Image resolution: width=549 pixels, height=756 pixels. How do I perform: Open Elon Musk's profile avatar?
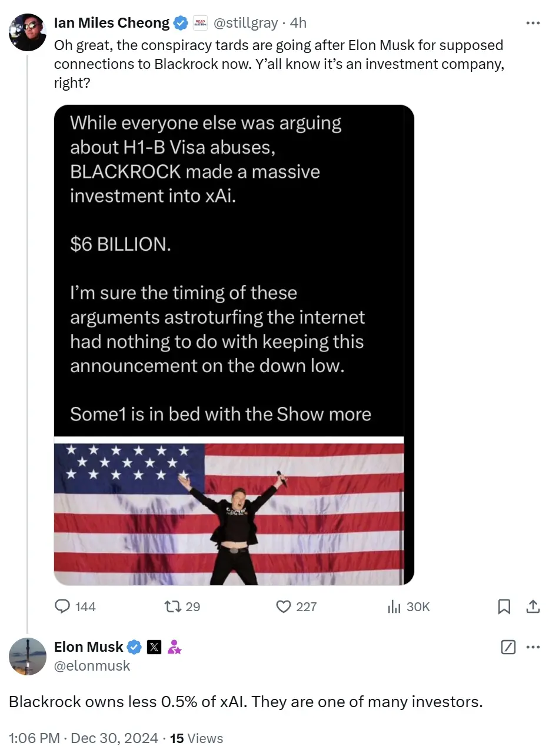pyautogui.click(x=28, y=656)
